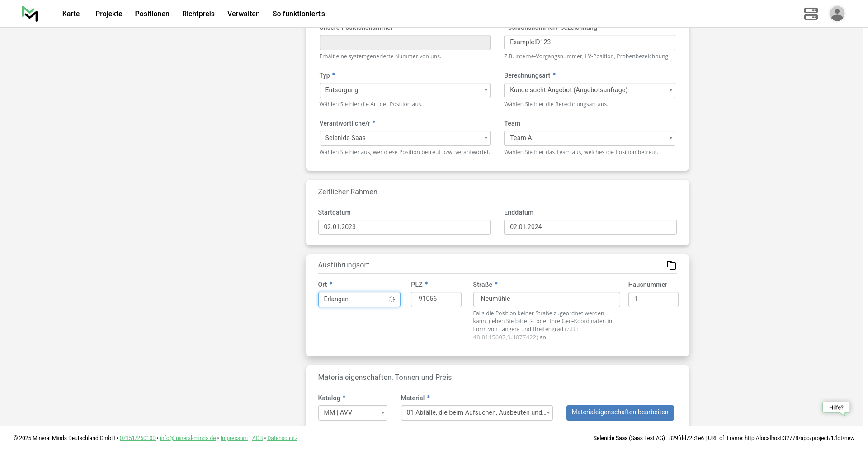Click into the Straße text field
868x449 pixels.
(x=546, y=299)
